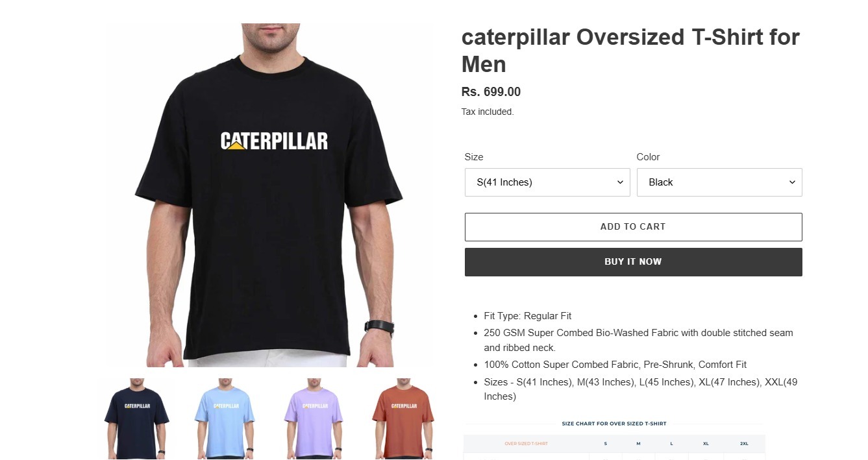868x460 pixels.
Task: Click the Caterpillar logo on main image
Action: tap(274, 141)
